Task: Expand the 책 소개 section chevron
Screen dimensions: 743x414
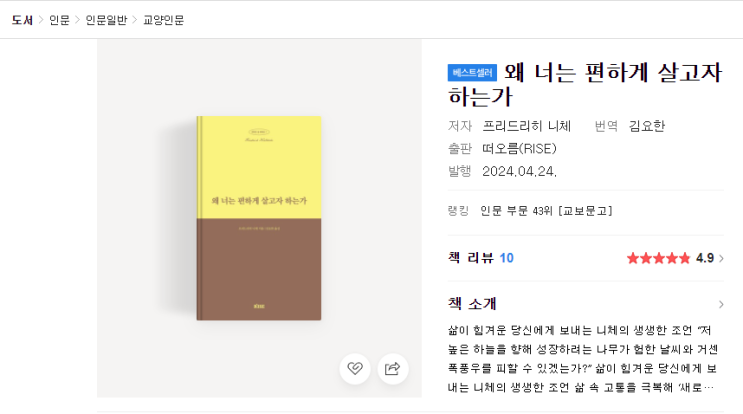Action: 721,304
